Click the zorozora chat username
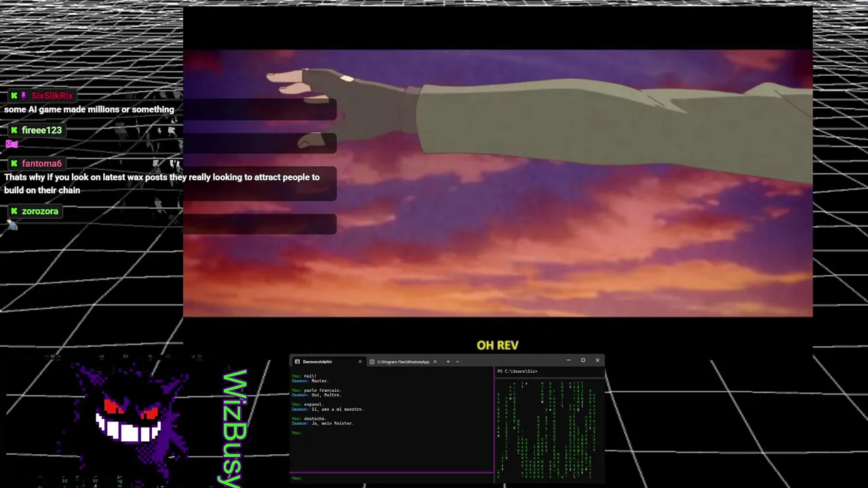Viewport: 868px width, 488px height. coord(40,211)
